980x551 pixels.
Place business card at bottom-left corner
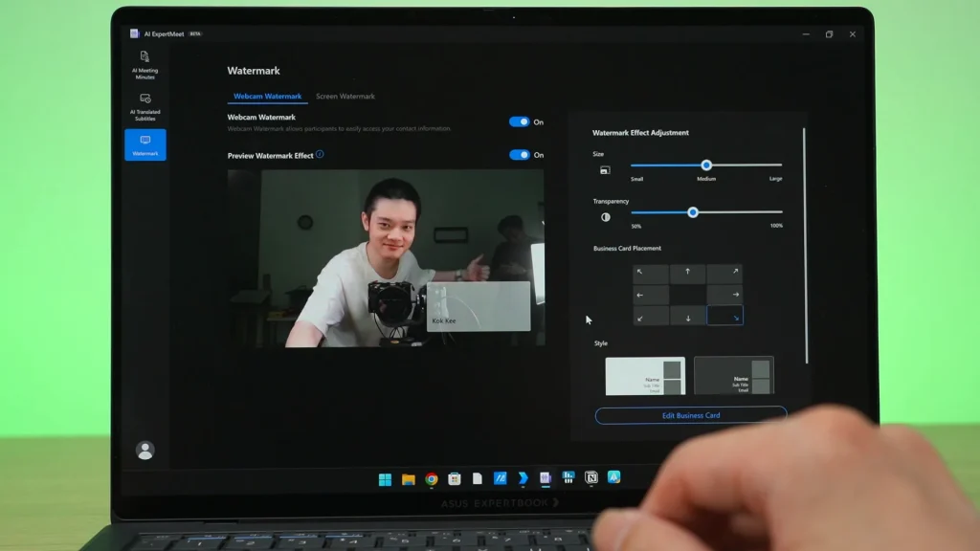[651, 317]
